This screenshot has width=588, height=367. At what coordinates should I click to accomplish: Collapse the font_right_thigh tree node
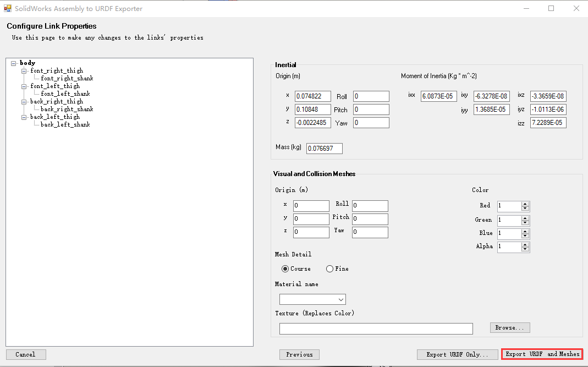24,70
